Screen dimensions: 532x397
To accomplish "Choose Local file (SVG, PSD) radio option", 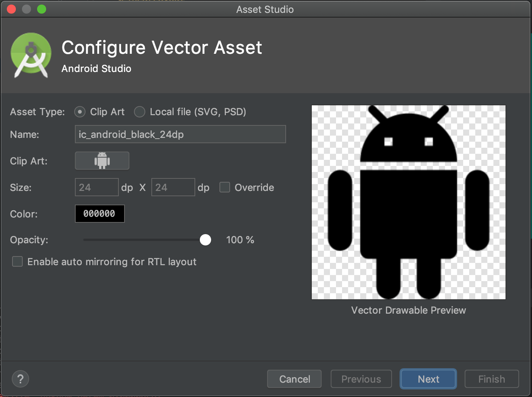I will click(x=140, y=112).
